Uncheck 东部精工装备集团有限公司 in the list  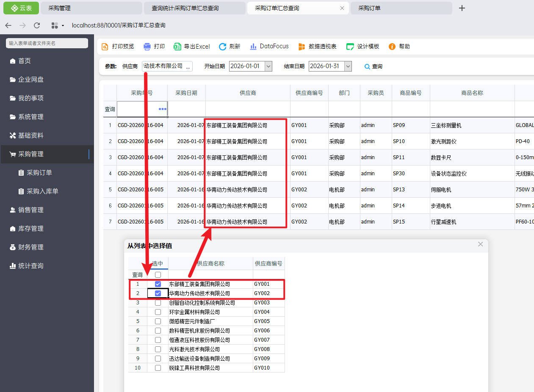(158, 284)
